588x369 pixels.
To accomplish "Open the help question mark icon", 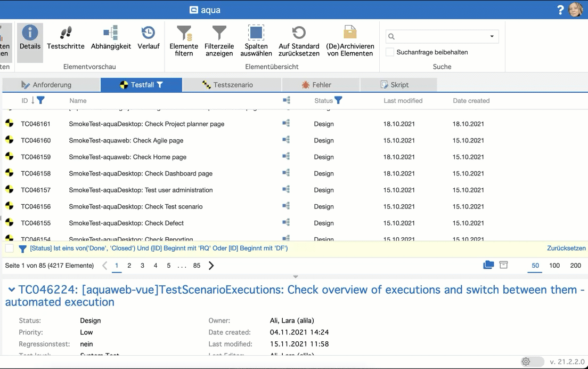I will [x=560, y=10].
